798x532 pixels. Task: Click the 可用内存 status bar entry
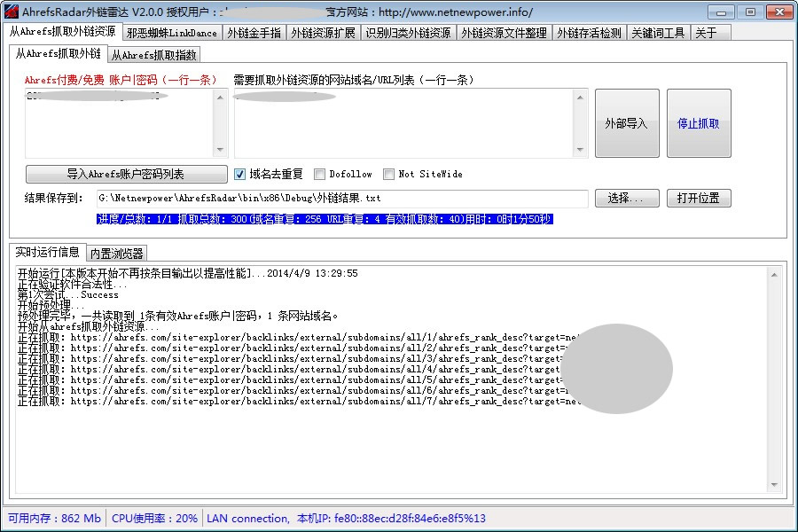(x=54, y=518)
